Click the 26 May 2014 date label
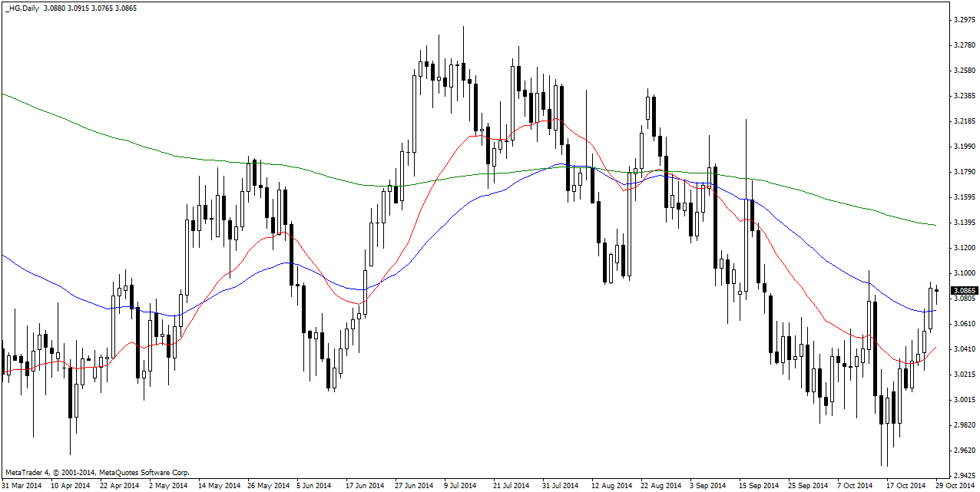980x492 pixels. click(269, 485)
